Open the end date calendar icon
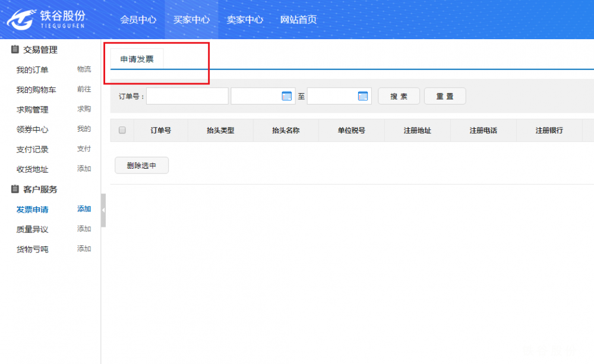This screenshot has width=594, height=364. click(363, 96)
